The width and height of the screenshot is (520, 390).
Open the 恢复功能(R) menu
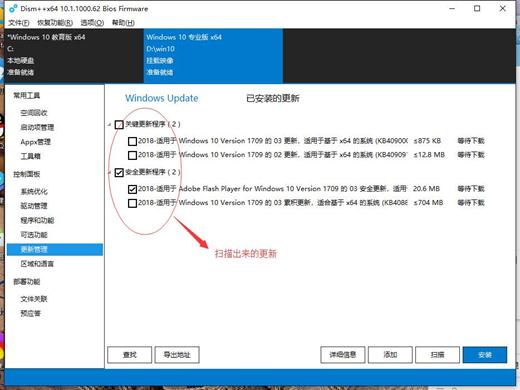55,23
